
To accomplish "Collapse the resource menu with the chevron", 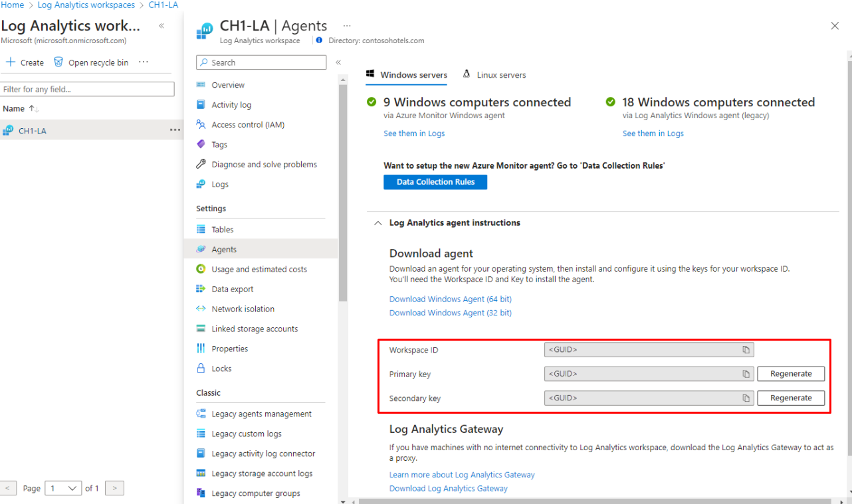I will 338,61.
